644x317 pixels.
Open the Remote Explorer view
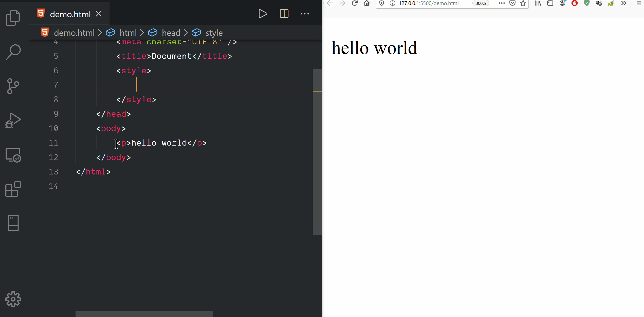13,155
